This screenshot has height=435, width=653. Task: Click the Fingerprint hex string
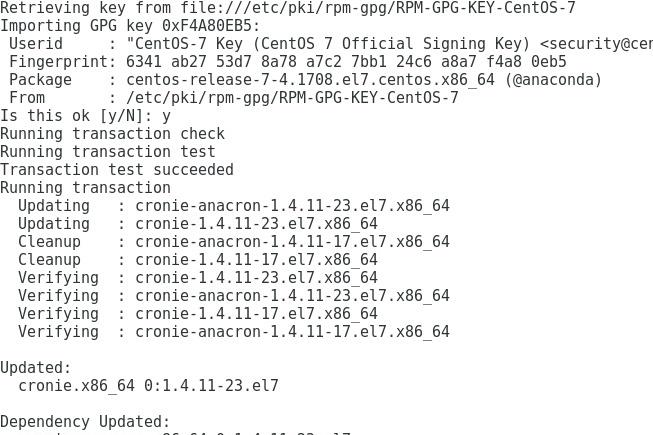coord(346,62)
